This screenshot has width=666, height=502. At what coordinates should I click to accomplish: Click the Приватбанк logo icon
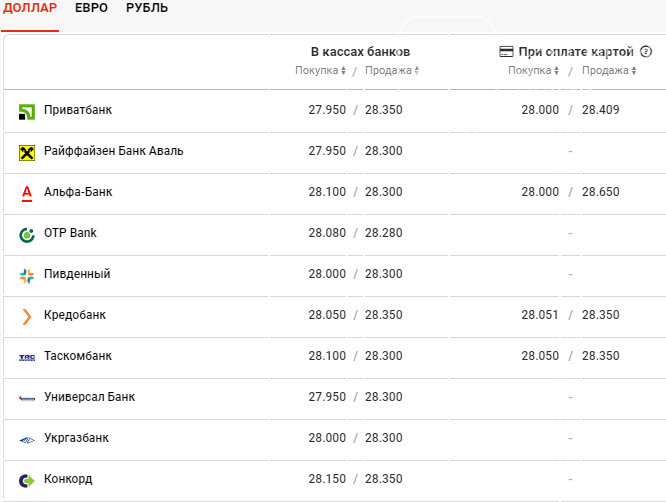click(27, 111)
